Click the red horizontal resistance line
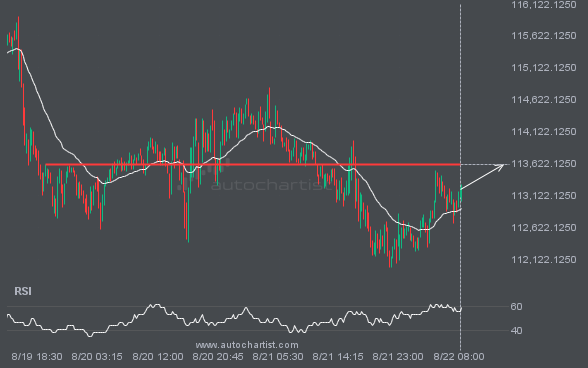This screenshot has width=588, height=368. 253,165
